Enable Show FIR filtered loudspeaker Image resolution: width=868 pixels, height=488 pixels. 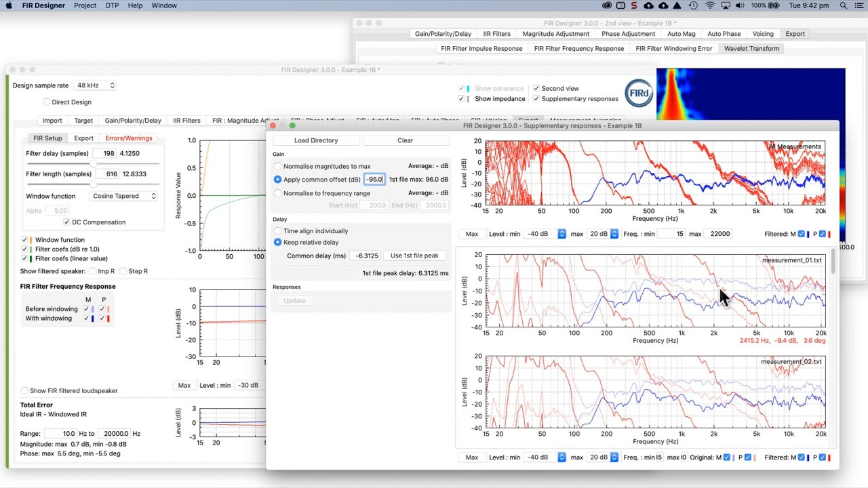pyautogui.click(x=24, y=390)
